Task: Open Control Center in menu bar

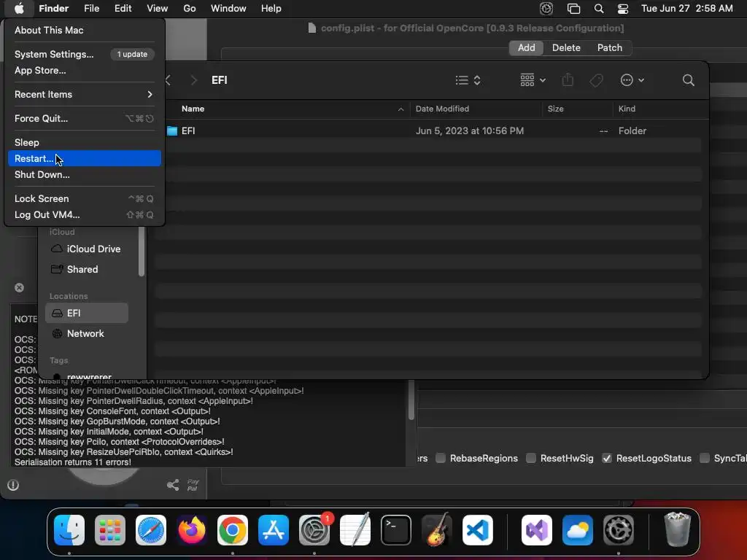Action: (623, 9)
